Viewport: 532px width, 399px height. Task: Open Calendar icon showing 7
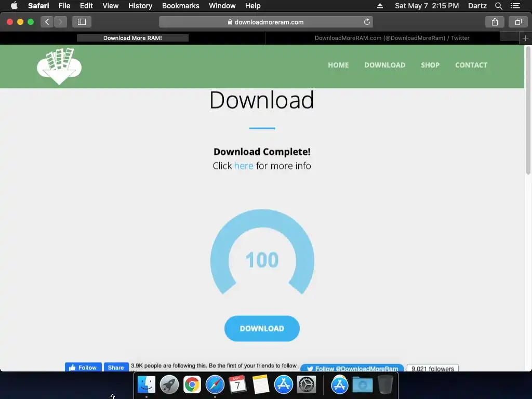tap(237, 384)
